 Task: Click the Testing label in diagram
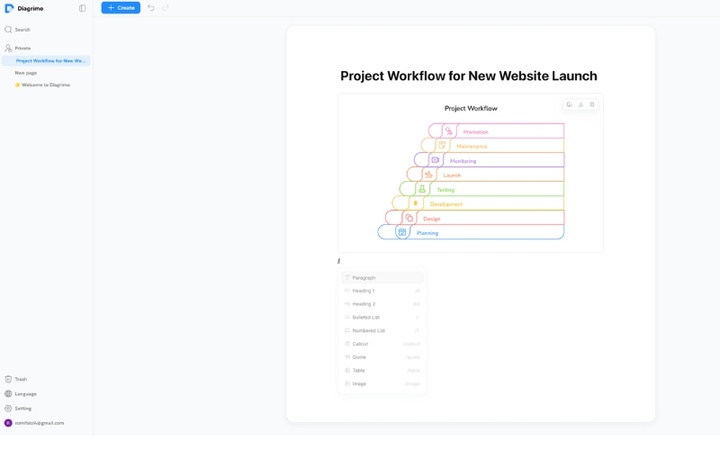pos(445,190)
